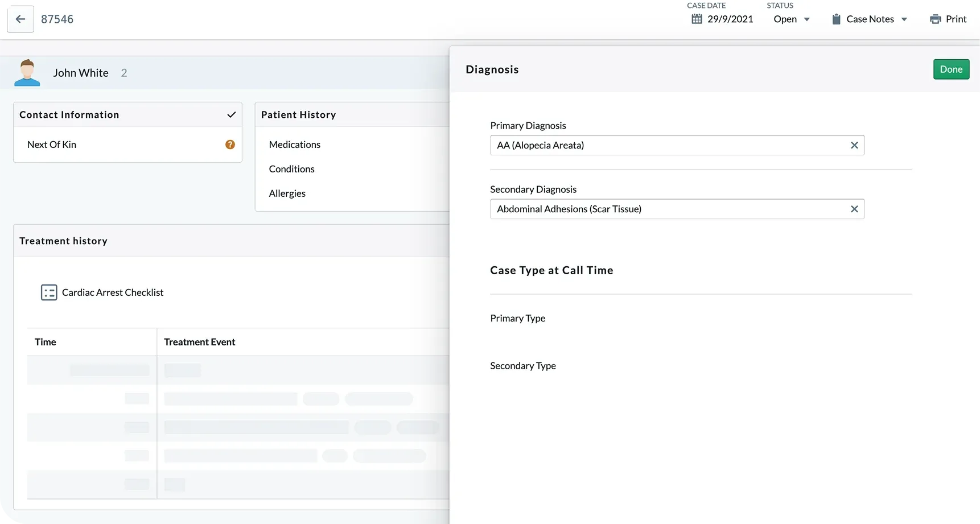Open the Cardiac Arrest Checklist link
Screen dimensions: 980x524
point(113,292)
